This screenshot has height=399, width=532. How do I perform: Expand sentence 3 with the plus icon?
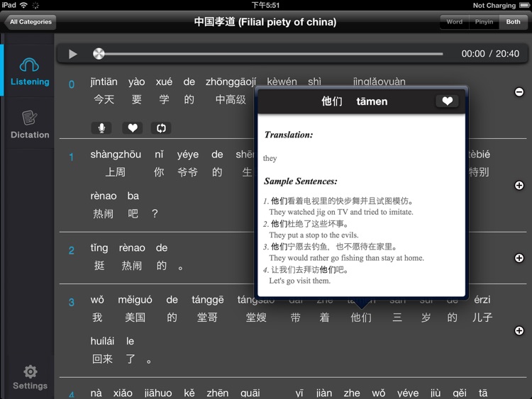pos(519,330)
